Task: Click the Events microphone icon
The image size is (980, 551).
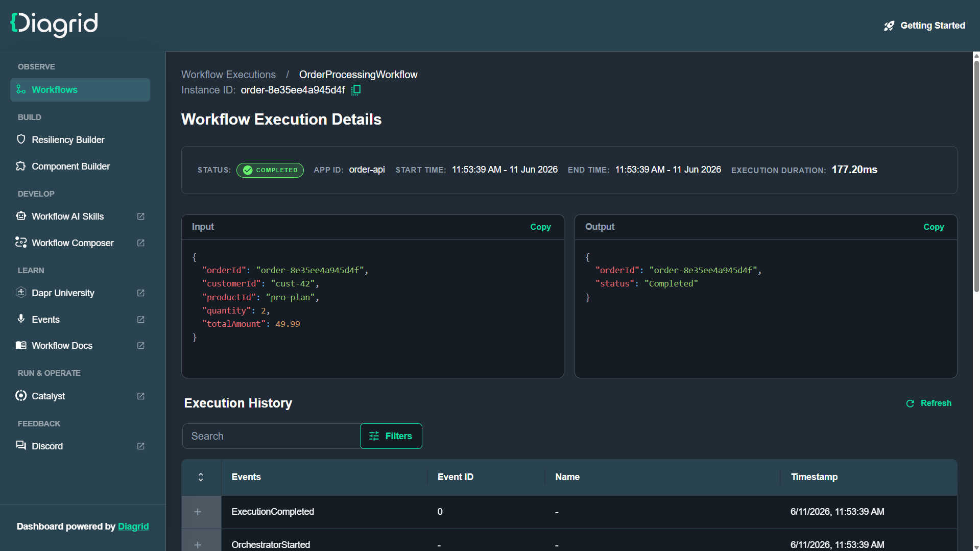Action: (x=21, y=319)
